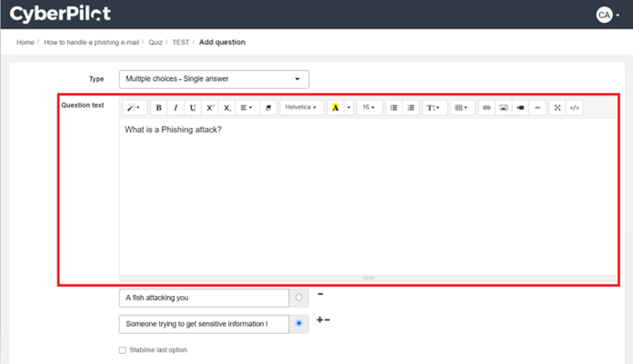Open Helvetica font family dropdown

coord(301,108)
